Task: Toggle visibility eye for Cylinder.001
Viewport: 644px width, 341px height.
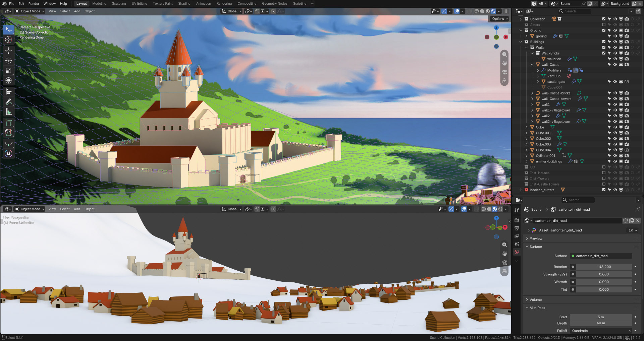Action: (615, 156)
